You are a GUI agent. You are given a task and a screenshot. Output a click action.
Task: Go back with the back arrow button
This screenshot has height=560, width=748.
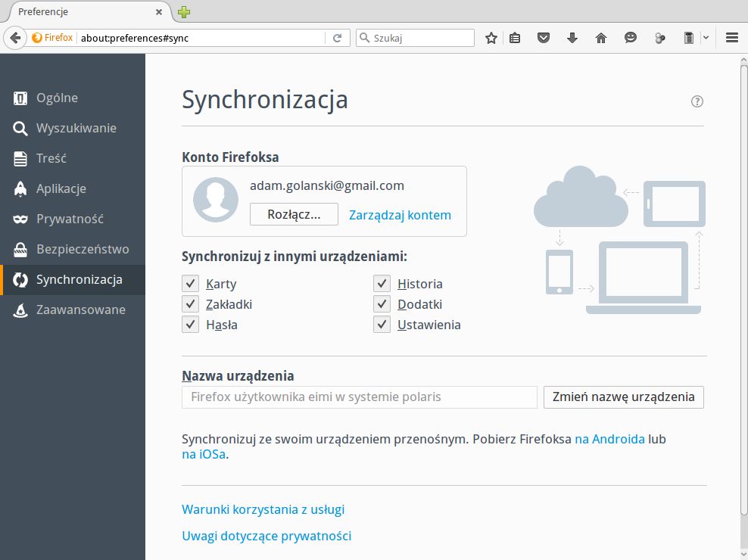tap(15, 38)
